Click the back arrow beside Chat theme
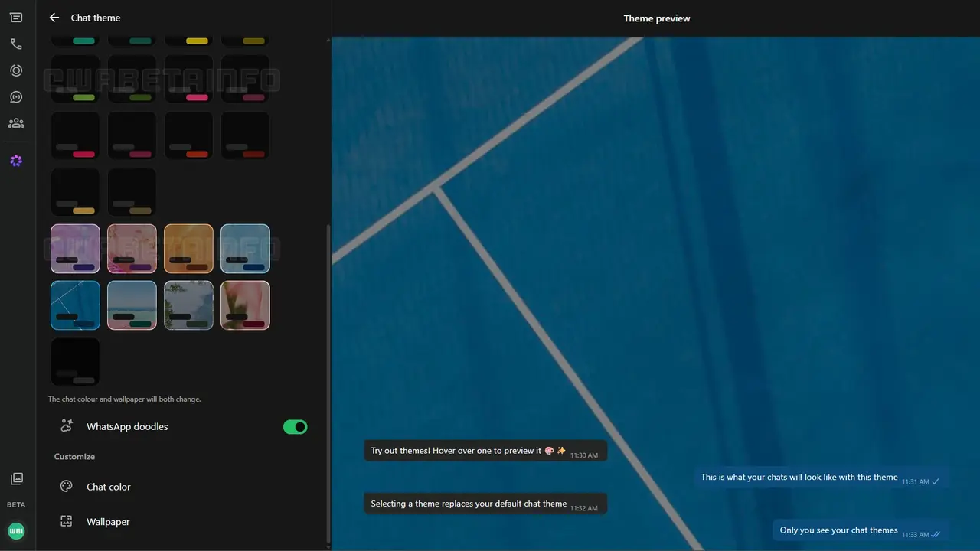Screen dimensions: 980x551 54,18
